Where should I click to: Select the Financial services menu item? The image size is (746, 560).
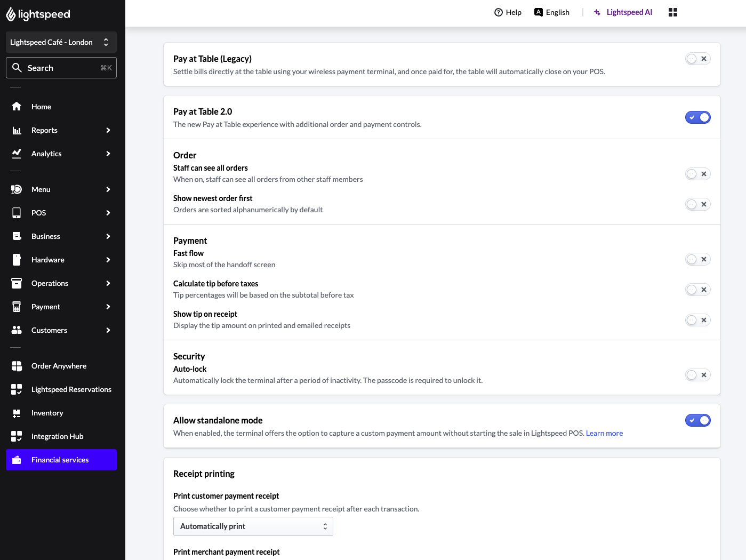point(61,460)
